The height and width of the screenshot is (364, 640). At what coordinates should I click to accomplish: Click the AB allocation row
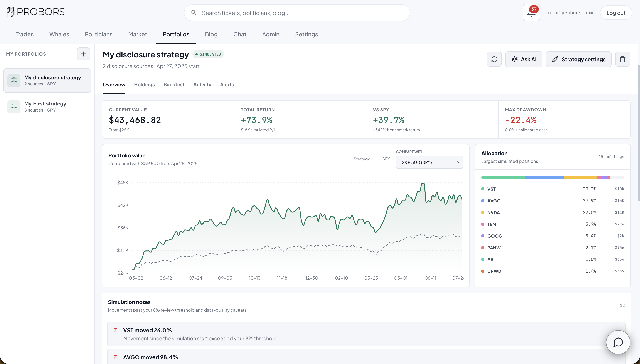pyautogui.click(x=553, y=259)
